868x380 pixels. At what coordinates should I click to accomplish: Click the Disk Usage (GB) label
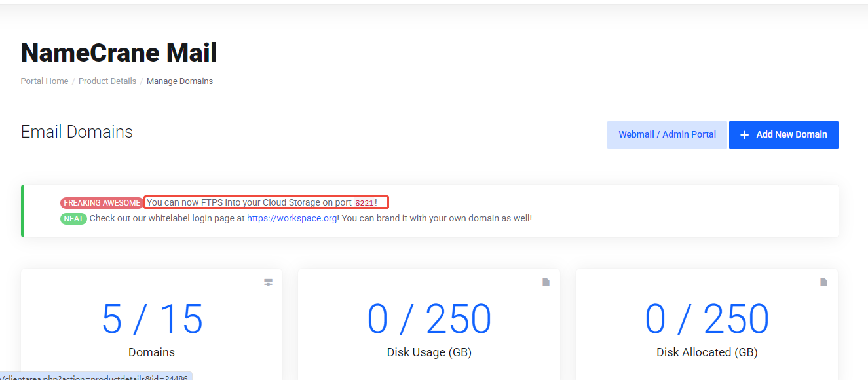point(429,352)
